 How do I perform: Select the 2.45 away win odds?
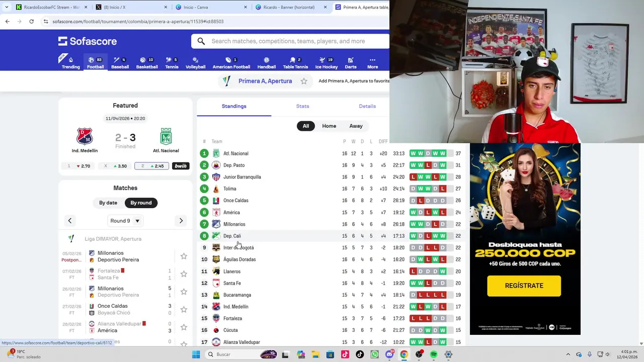pyautogui.click(x=152, y=166)
